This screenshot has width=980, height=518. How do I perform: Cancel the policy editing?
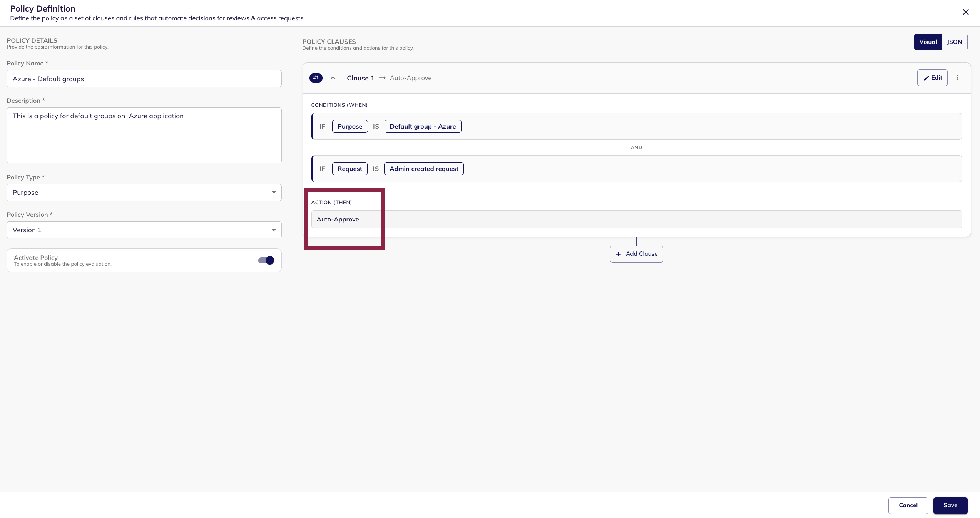coord(908,505)
